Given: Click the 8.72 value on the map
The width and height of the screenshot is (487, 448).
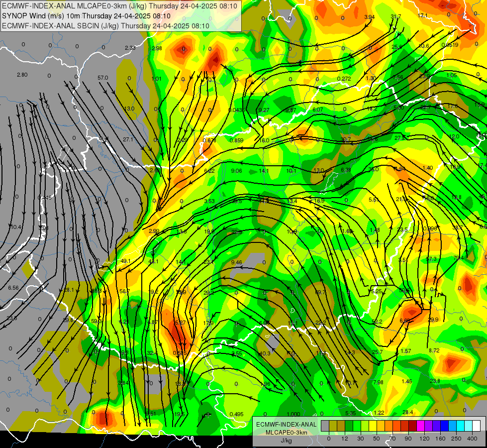Looking at the screenshot, I should click(434, 350).
